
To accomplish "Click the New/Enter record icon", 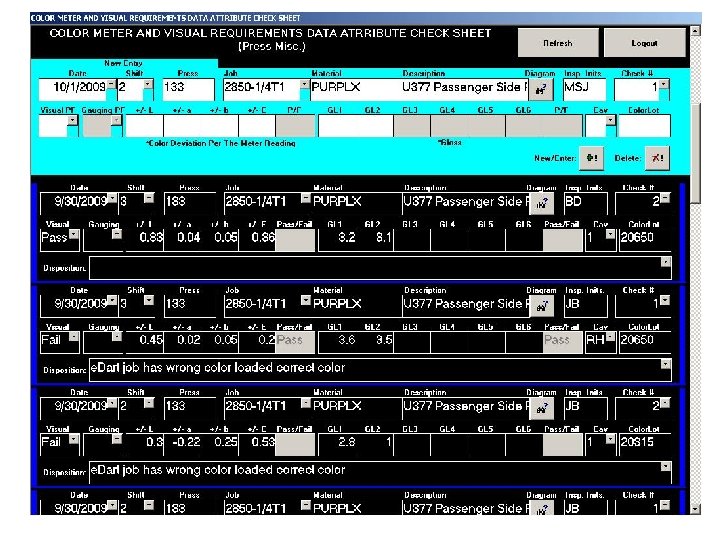I will (x=591, y=158).
